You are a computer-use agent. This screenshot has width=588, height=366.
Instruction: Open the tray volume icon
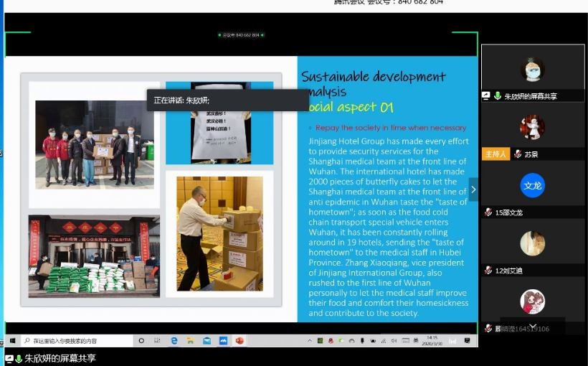pos(394,341)
